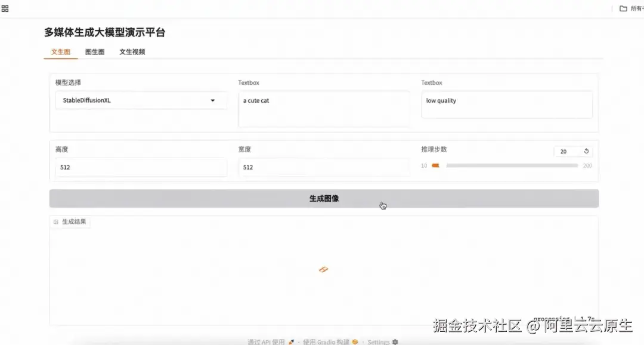The width and height of the screenshot is (644, 345).
Task: Click the lightning icon next to 通过 API 使用
Action: [291, 341]
